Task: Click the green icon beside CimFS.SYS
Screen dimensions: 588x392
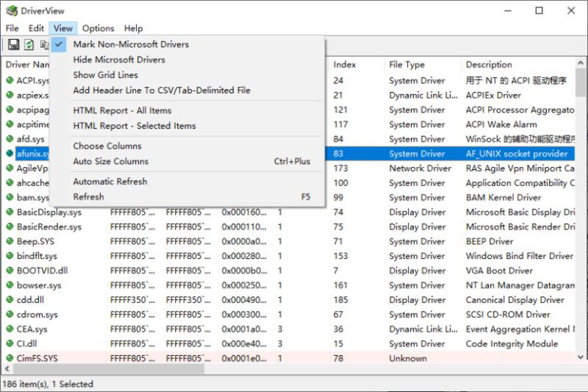Action: (x=10, y=359)
